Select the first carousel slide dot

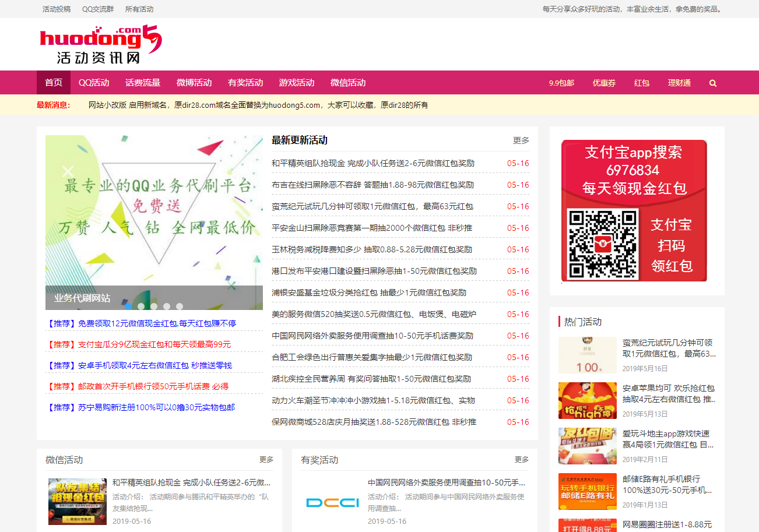[x=128, y=306]
